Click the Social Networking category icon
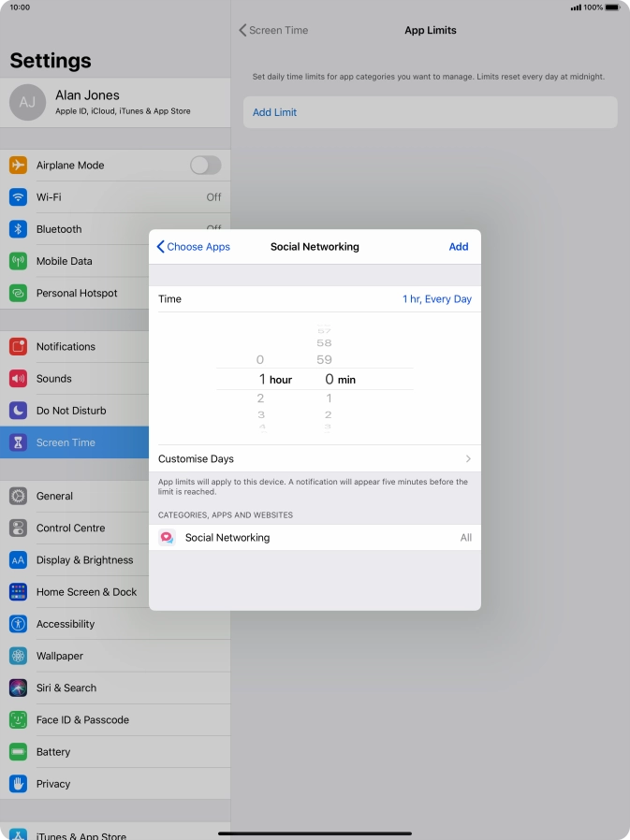Screen dimensions: 630x840 [x=167, y=538]
